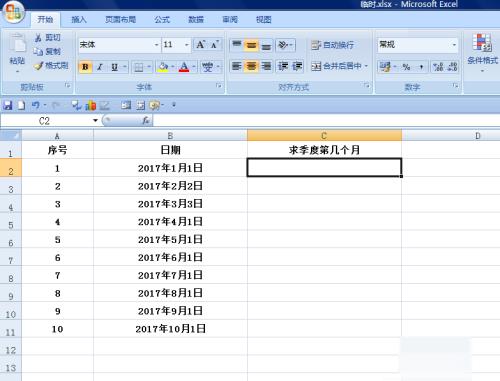This screenshot has height=381, width=500.
Task: Click the font color red A swatch
Action: [x=184, y=67]
